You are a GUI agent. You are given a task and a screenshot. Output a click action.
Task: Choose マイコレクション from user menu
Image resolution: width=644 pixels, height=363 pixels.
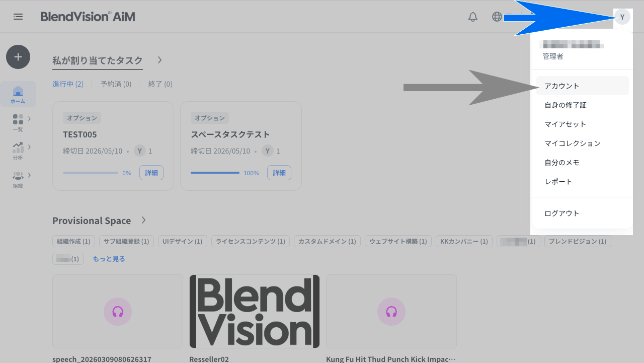pyautogui.click(x=583, y=143)
